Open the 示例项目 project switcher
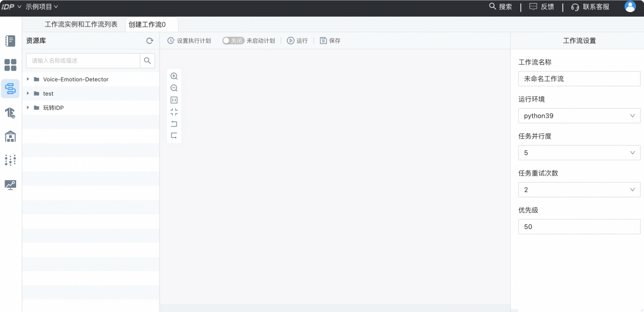The height and width of the screenshot is (312, 644). coord(42,7)
